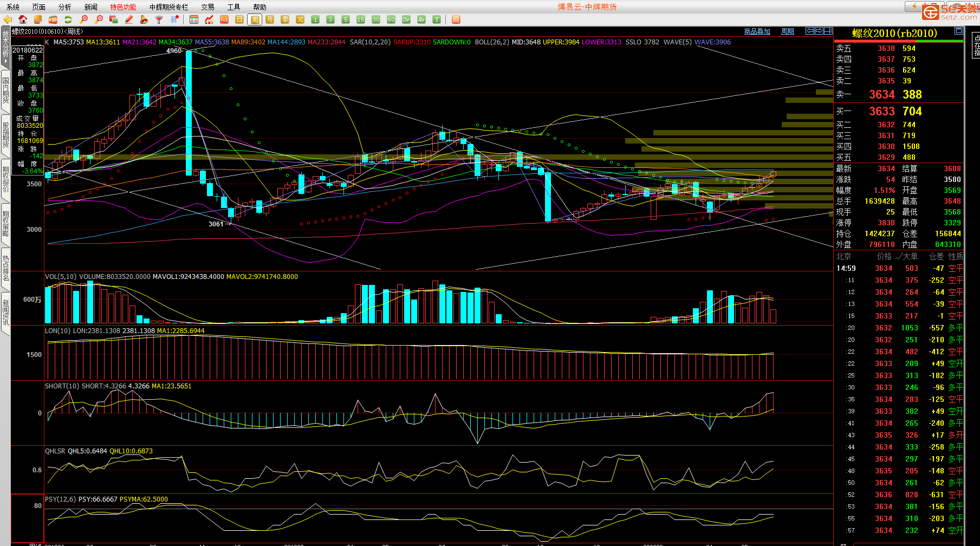Open the 特色功能 menu
The image size is (980, 546).
pos(124,7)
